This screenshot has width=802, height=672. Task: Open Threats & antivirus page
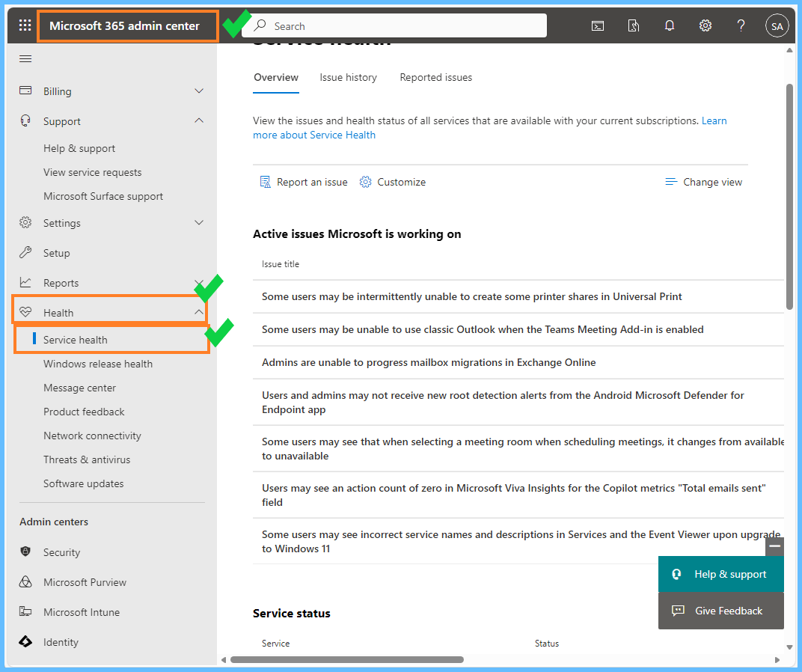click(87, 459)
